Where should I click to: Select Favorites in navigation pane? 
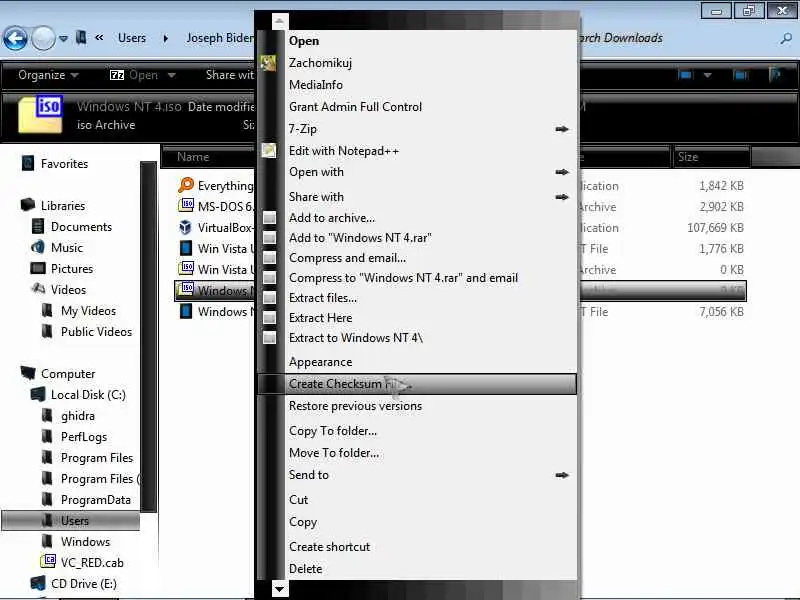[x=64, y=164]
